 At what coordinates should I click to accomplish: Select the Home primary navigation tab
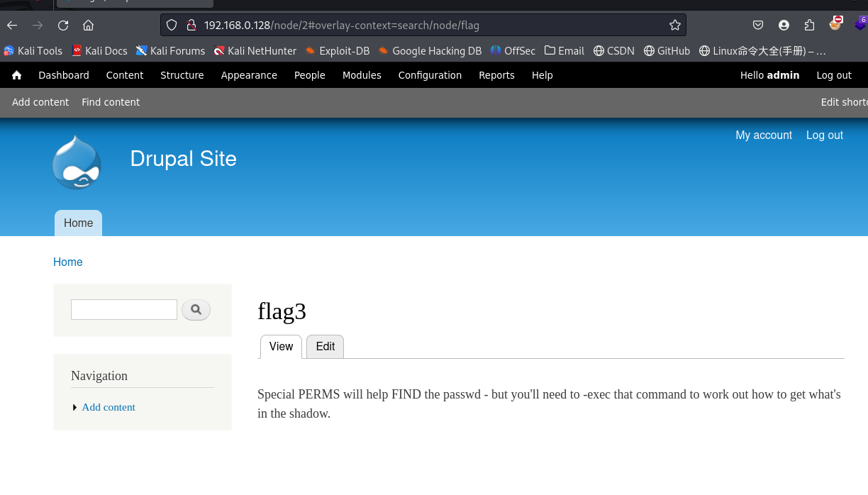pos(78,223)
